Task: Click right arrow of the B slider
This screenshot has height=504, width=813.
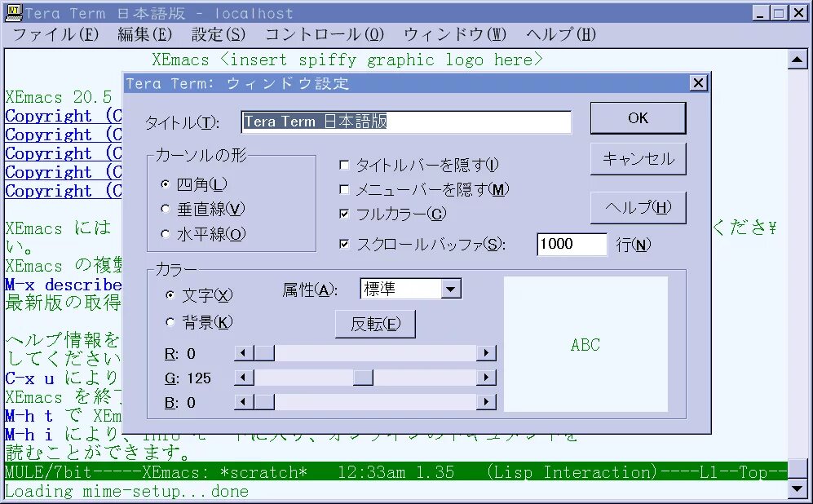Action: 486,402
